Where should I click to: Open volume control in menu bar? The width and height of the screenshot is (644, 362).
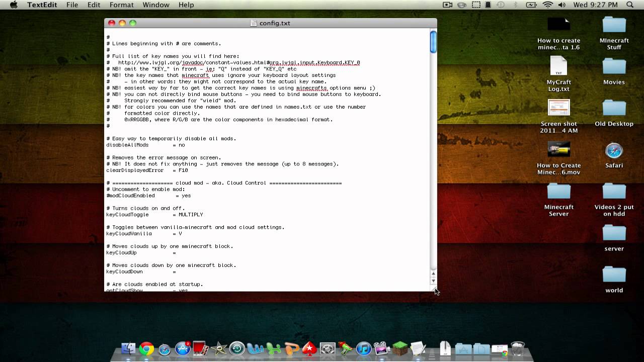[561, 5]
